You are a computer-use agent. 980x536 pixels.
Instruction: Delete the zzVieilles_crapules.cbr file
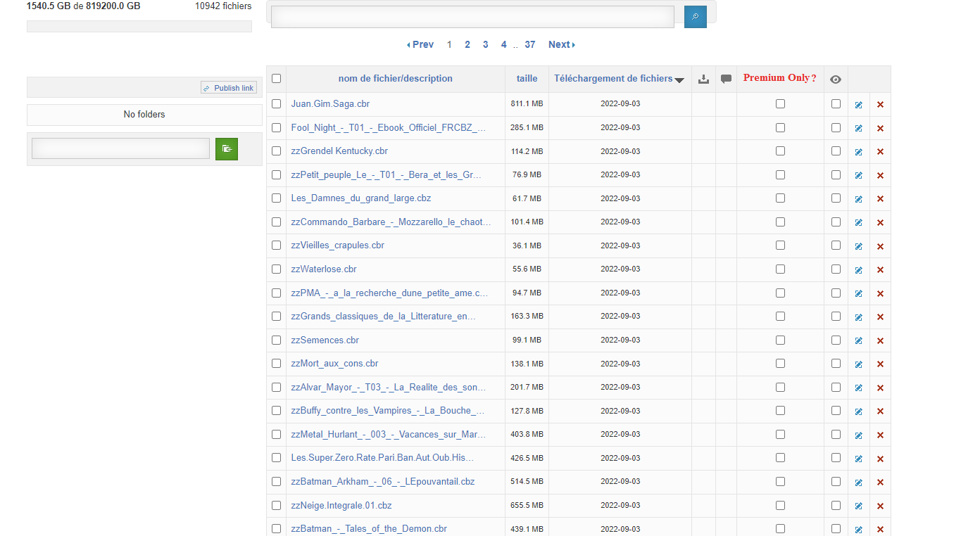[880, 246]
